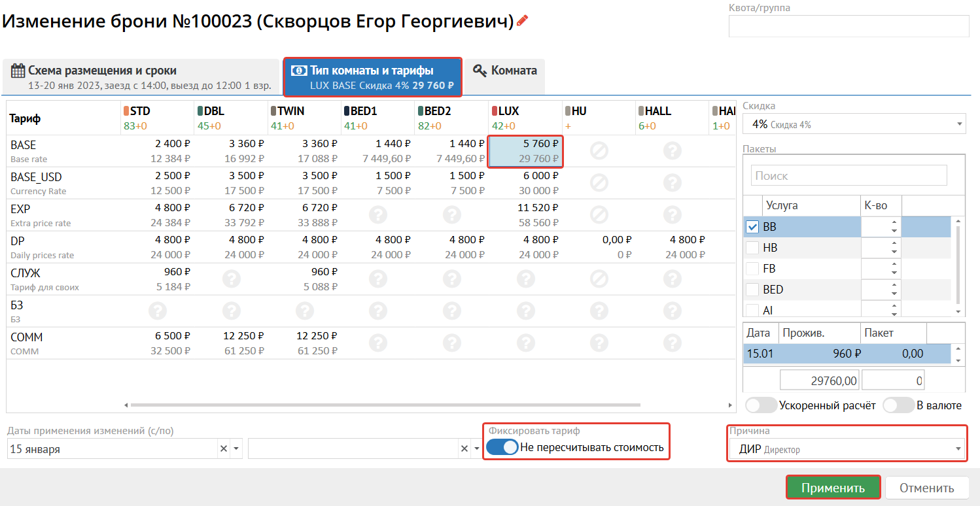This screenshot has width=980, height=506.
Task: Click the prohibited icon in BASE_USD row, HU column
Action: pyautogui.click(x=599, y=183)
